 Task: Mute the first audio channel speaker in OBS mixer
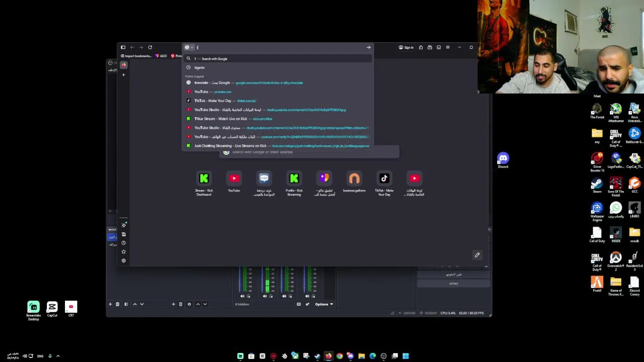(243, 296)
